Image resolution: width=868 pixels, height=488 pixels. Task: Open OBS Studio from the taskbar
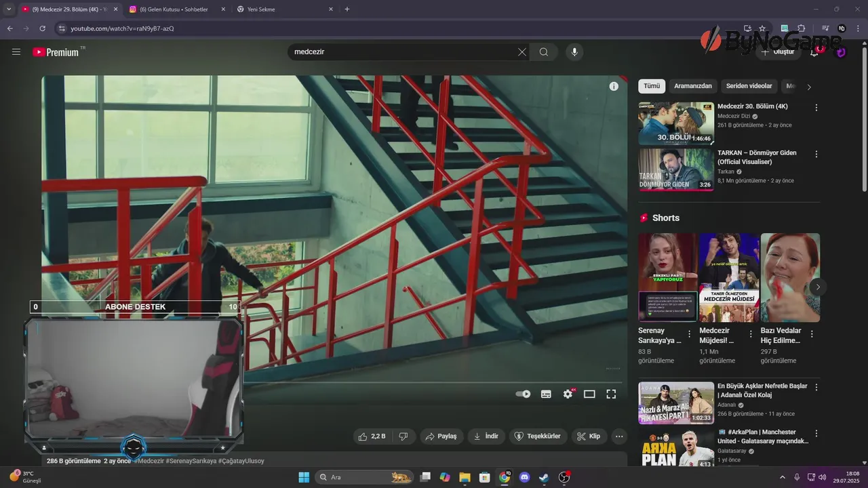(x=564, y=477)
